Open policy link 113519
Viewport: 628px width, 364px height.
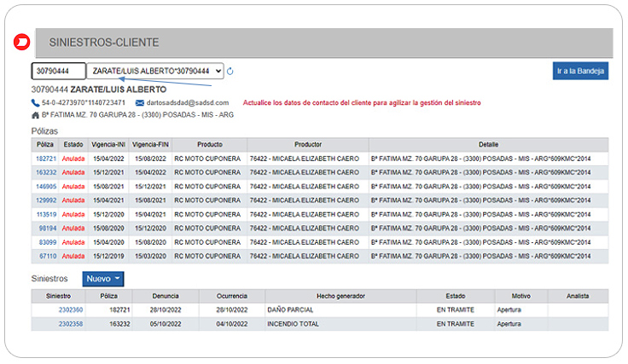[46, 214]
